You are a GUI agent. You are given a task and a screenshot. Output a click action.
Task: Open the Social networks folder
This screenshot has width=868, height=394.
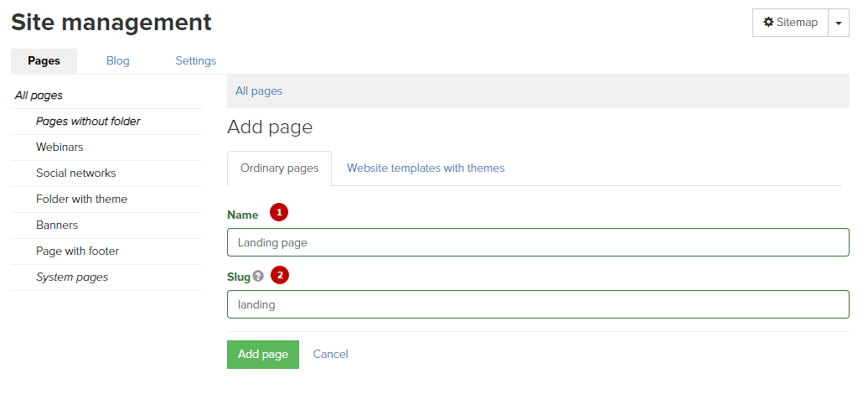(76, 174)
